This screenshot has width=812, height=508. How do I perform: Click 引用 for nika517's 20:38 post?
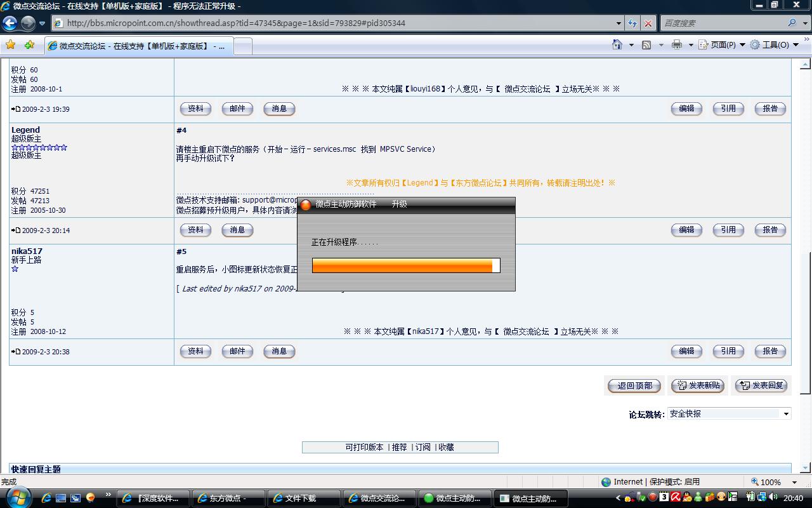pyautogui.click(x=728, y=351)
